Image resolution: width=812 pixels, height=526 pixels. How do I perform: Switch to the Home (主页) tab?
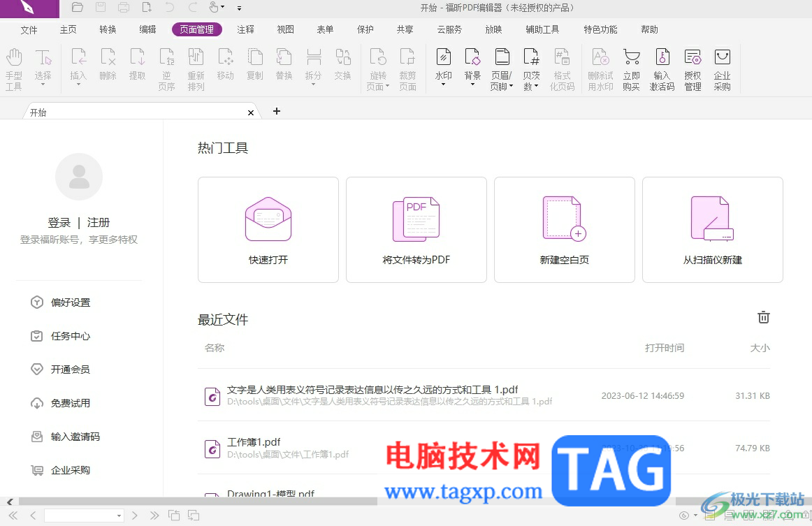pyautogui.click(x=68, y=29)
